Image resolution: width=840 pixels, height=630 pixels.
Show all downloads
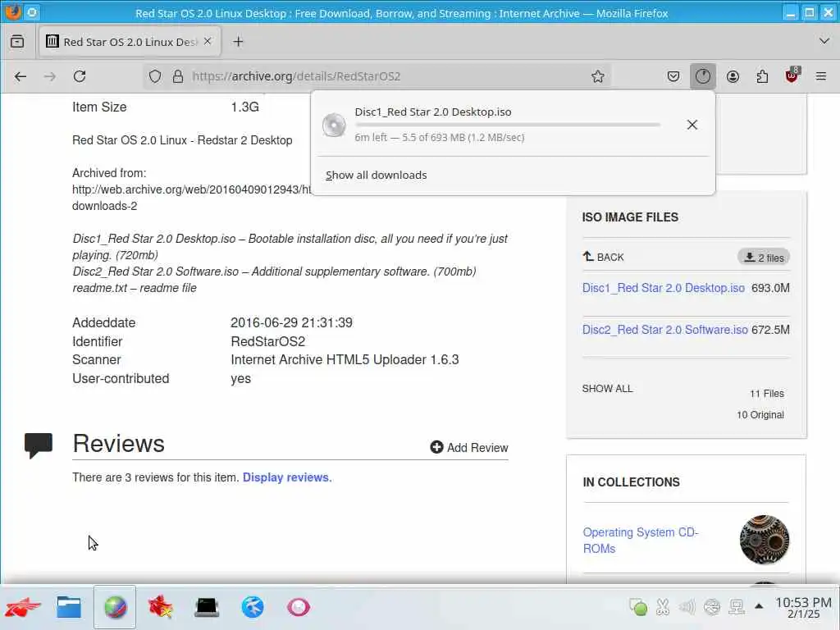coord(376,176)
